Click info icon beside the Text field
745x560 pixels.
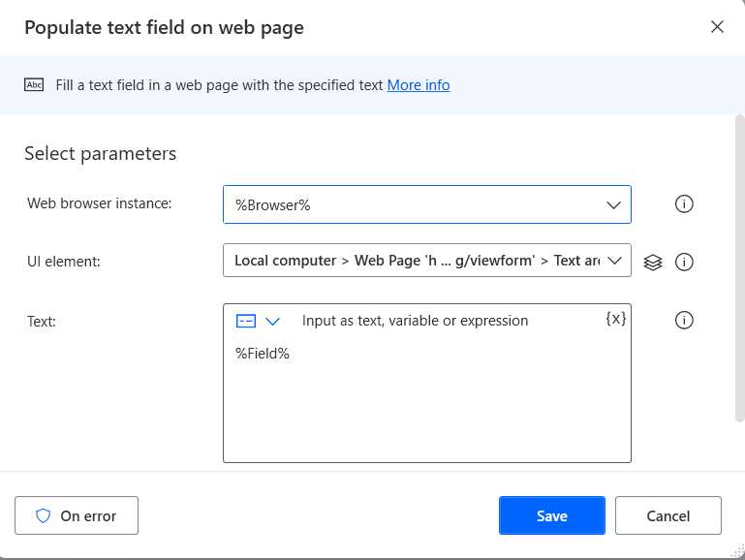click(684, 320)
